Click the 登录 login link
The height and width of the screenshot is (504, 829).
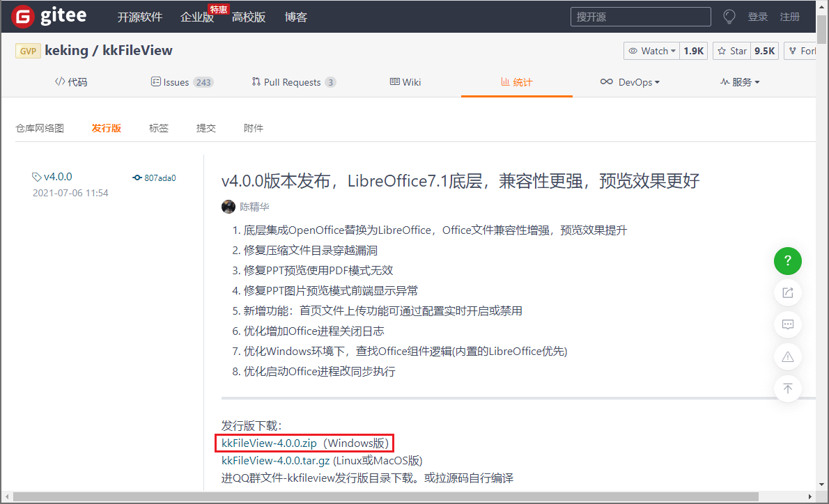758,17
